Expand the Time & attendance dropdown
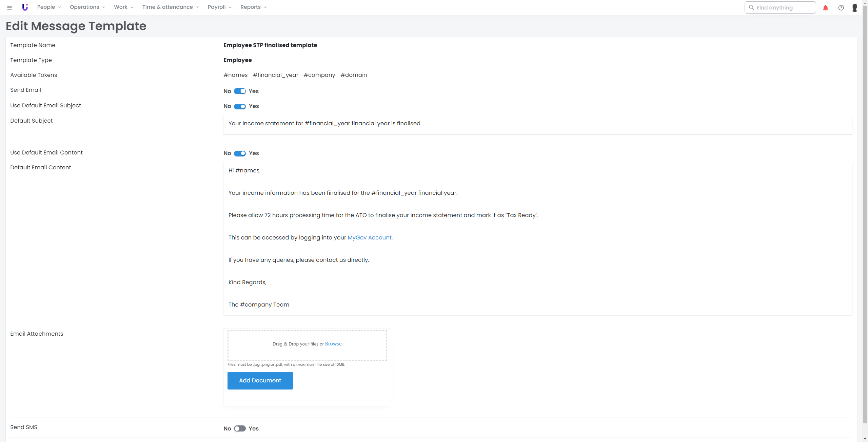The height and width of the screenshot is (442, 868). pos(170,7)
